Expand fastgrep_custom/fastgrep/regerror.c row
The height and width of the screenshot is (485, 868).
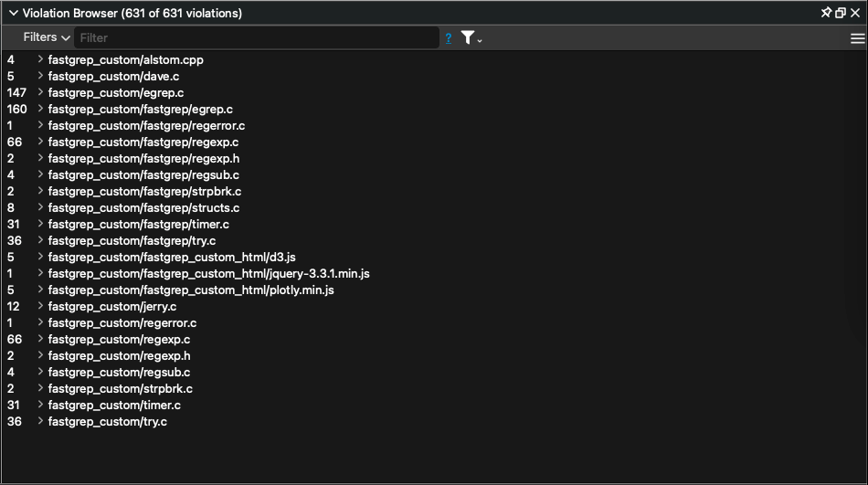(x=40, y=125)
